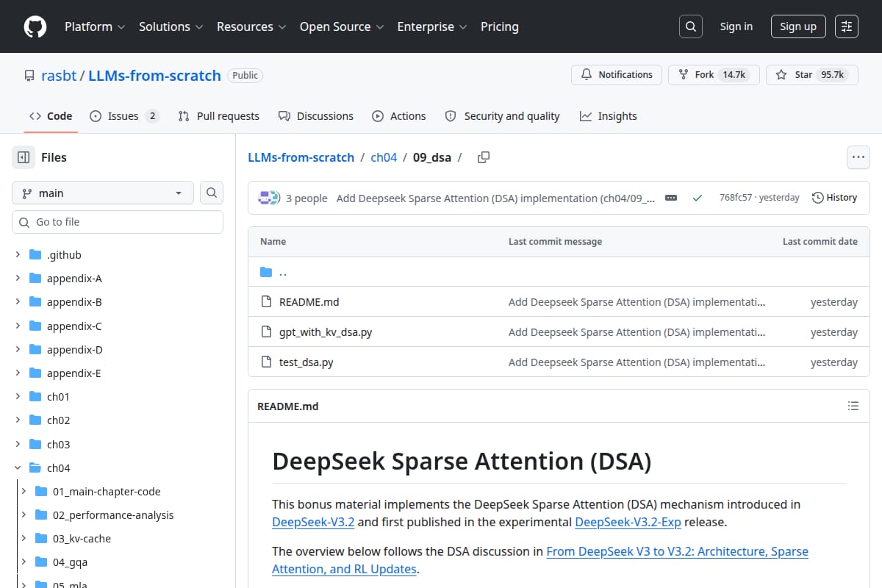
Task: Switch to the Code tab
Action: pyautogui.click(x=51, y=116)
